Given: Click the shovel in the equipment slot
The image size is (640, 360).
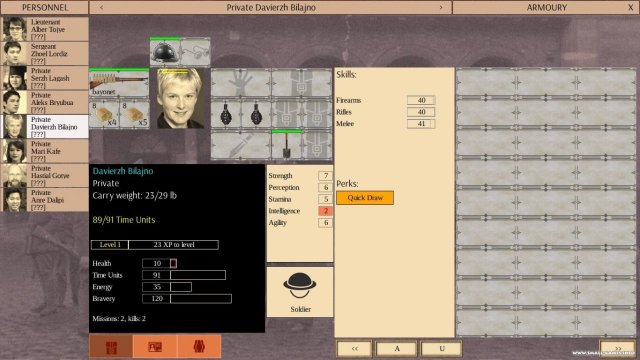Looking at the screenshot, I should [287, 145].
